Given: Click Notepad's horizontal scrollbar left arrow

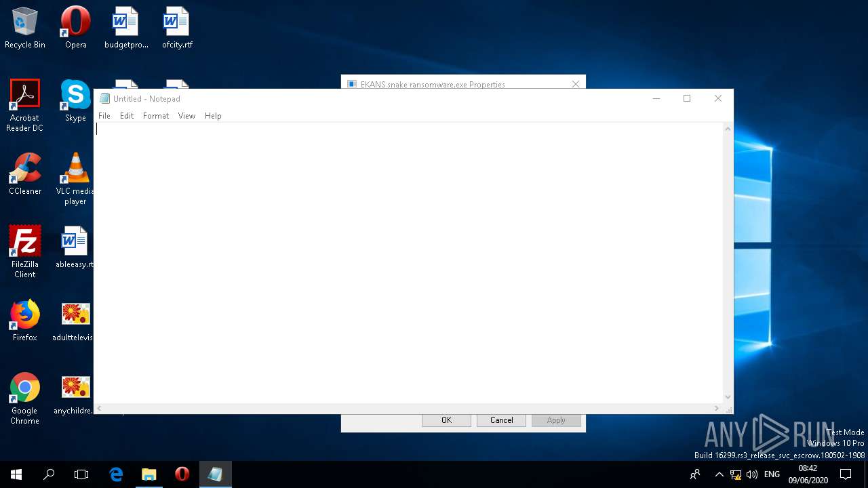Looking at the screenshot, I should coord(100,408).
